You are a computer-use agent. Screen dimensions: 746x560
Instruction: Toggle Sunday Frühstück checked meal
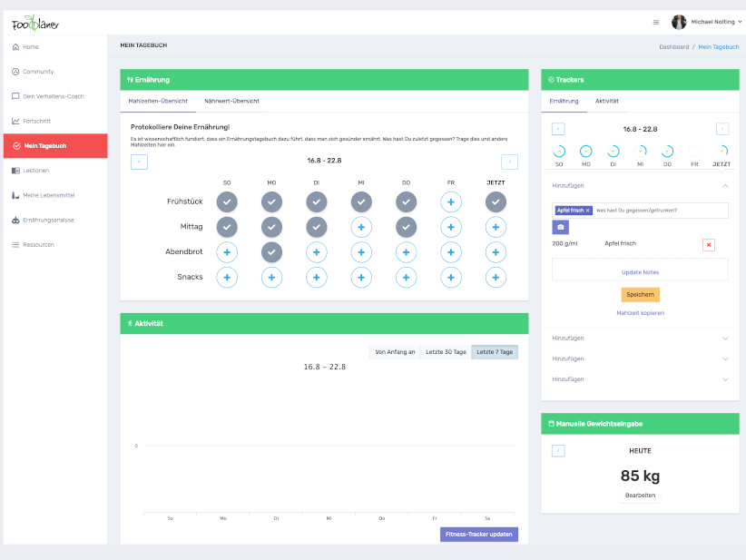pos(227,201)
